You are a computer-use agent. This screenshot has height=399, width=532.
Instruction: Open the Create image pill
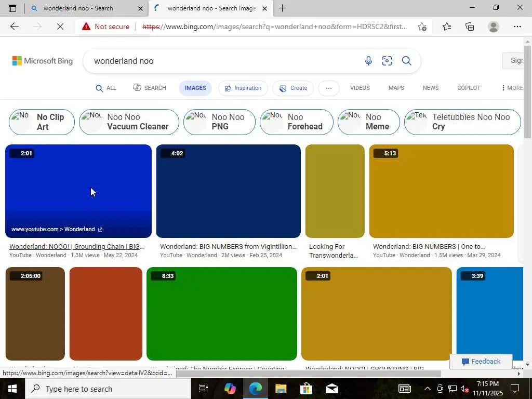pos(293,88)
